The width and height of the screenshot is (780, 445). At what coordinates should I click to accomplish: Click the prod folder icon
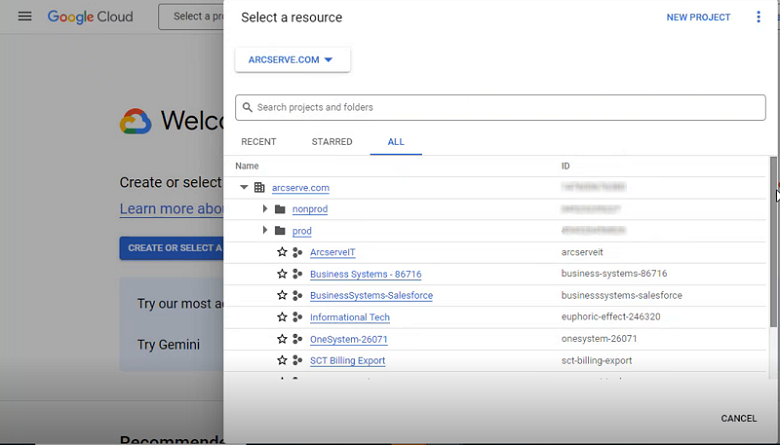point(280,231)
